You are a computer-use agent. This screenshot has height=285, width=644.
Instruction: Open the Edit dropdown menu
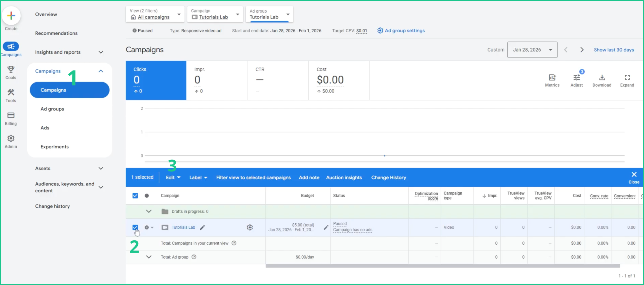[x=173, y=177]
